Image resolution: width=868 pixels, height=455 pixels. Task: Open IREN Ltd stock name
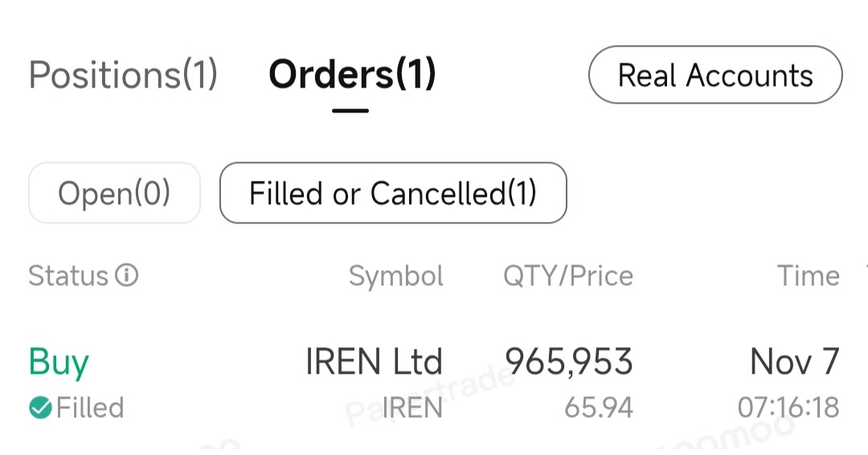pyautogui.click(x=374, y=362)
